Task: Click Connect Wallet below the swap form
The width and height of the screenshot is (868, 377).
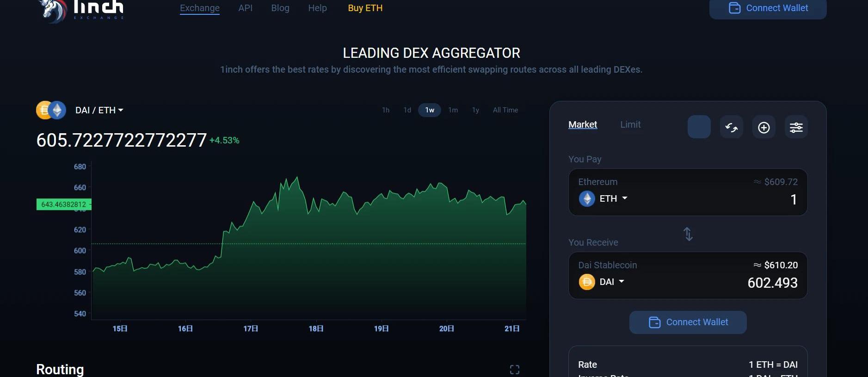Action: click(688, 322)
